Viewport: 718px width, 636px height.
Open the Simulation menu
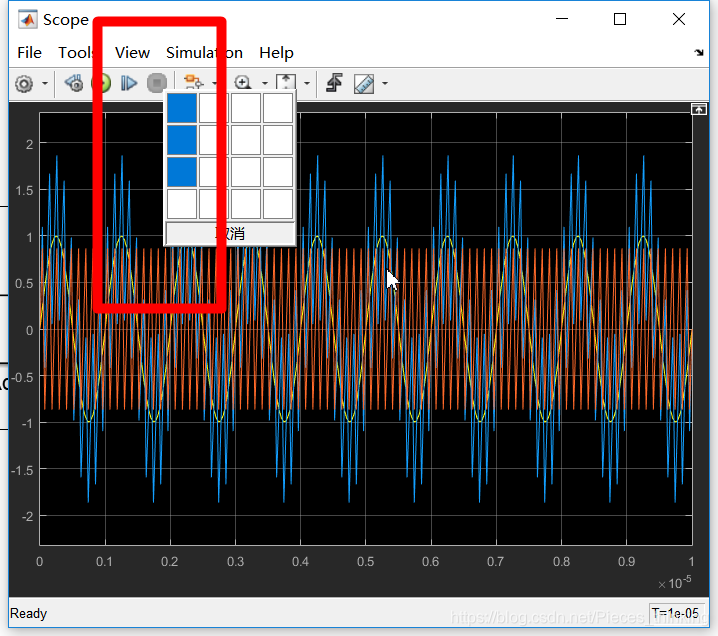click(204, 53)
